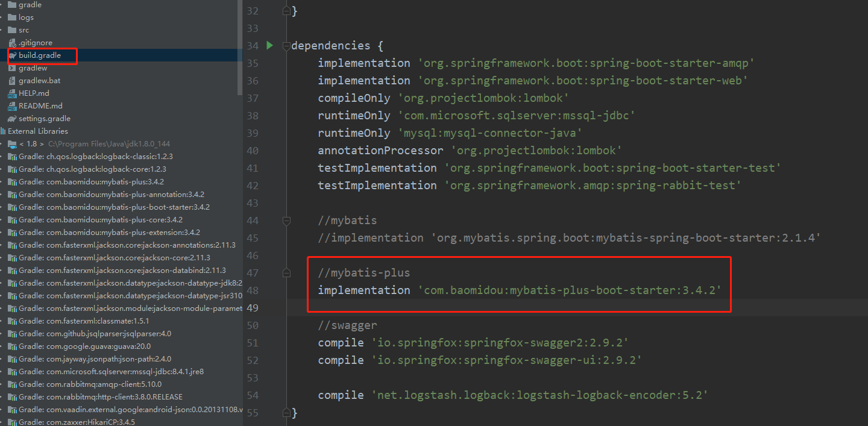Image resolution: width=868 pixels, height=426 pixels.
Task: Select the .gitignore file name
Action: click(36, 43)
